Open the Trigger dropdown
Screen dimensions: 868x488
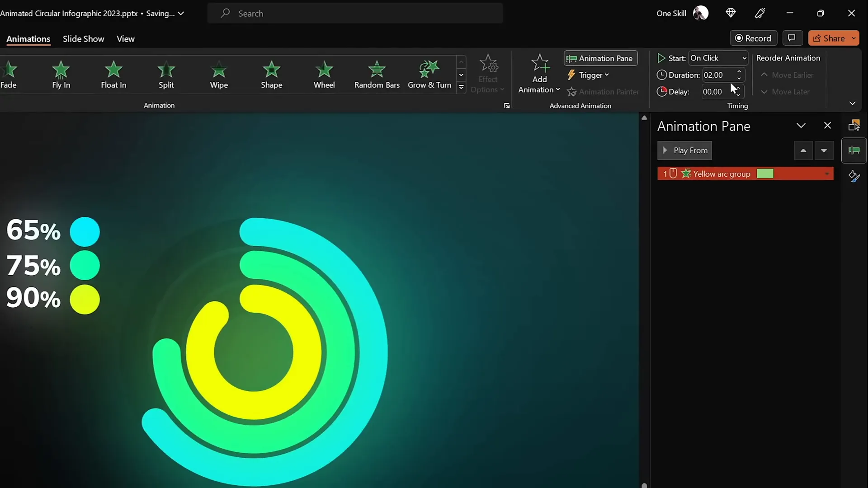click(x=588, y=75)
